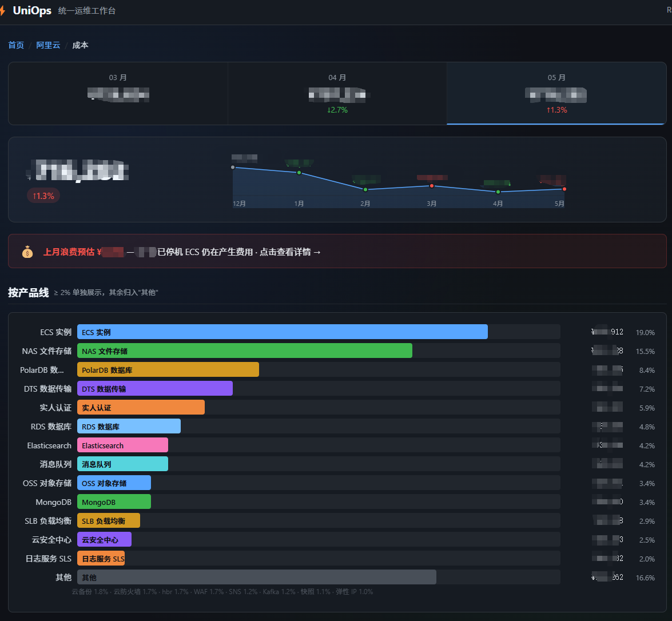This screenshot has width=672, height=621.
Task: Click the purple DTS 数据传输 bar
Action: tap(155, 388)
